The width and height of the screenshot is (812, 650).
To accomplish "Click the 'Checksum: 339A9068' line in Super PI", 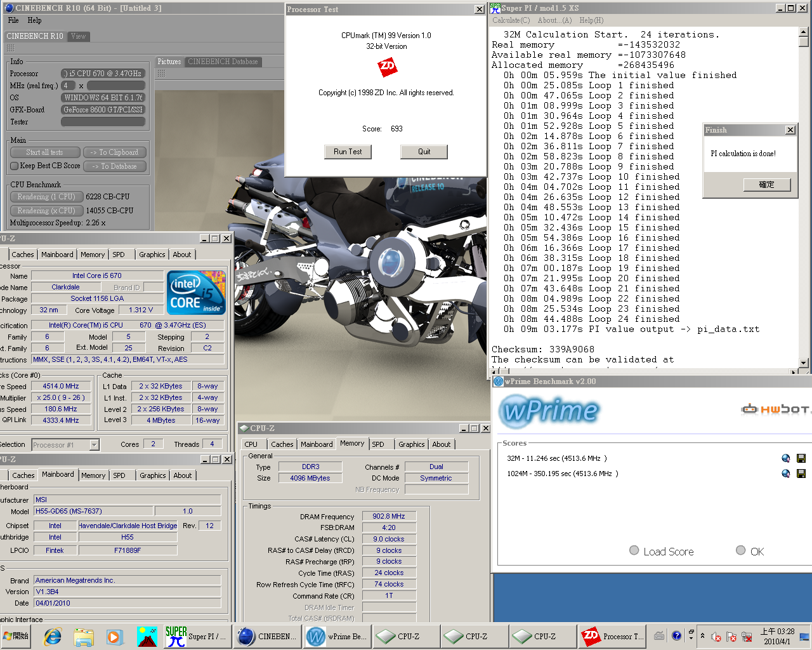I will pyautogui.click(x=543, y=349).
